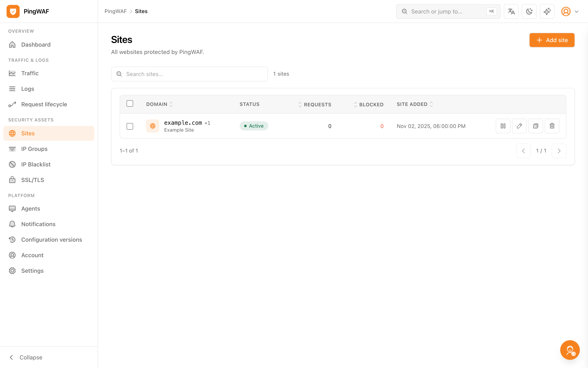Open Notifications page
Screen dimensions: 588x368
pos(49,224)
